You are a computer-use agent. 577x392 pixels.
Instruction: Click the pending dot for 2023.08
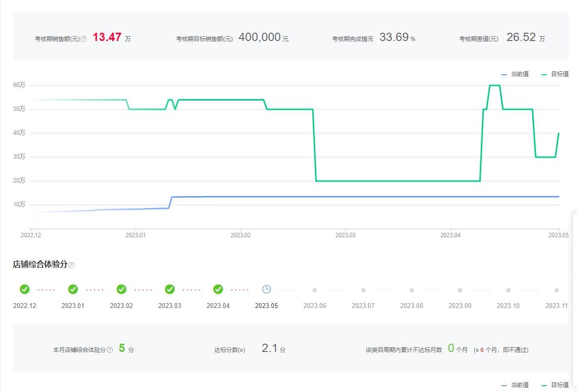coord(412,290)
